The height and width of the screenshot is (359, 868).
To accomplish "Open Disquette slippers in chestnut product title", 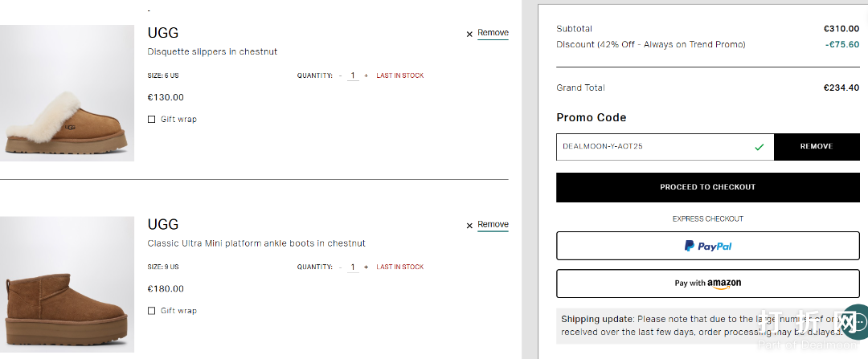I will point(212,52).
